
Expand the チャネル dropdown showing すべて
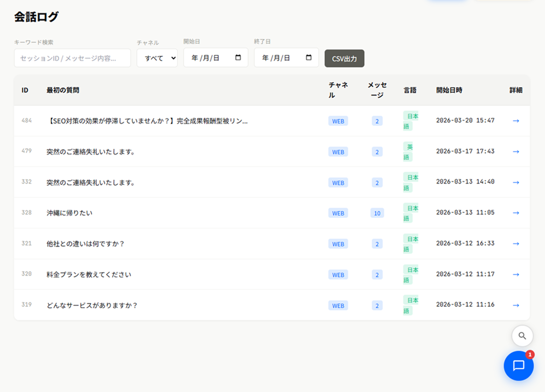[157, 58]
